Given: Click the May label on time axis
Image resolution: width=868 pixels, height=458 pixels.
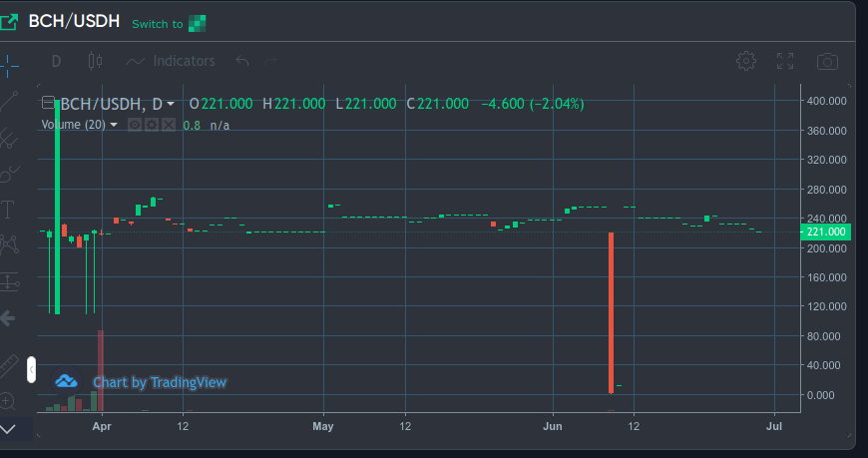Looking at the screenshot, I should click(x=323, y=426).
